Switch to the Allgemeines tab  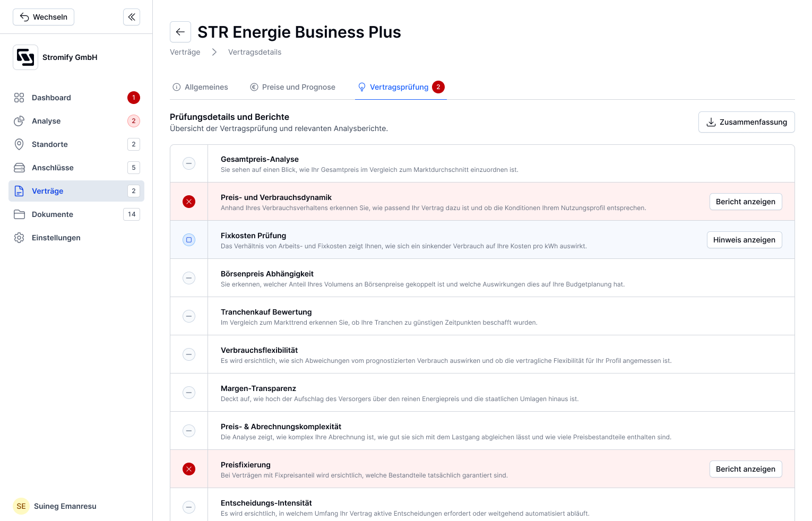coord(200,87)
